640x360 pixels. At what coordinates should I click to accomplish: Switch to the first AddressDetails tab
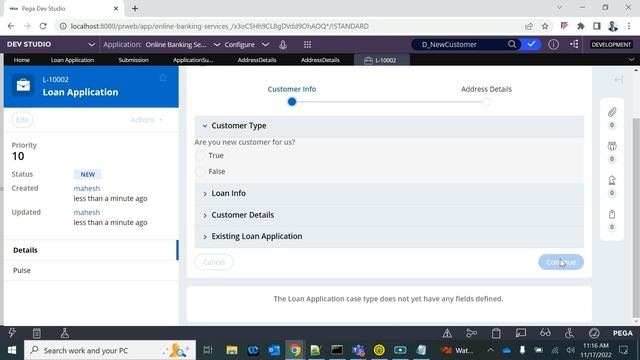pyautogui.click(x=257, y=60)
